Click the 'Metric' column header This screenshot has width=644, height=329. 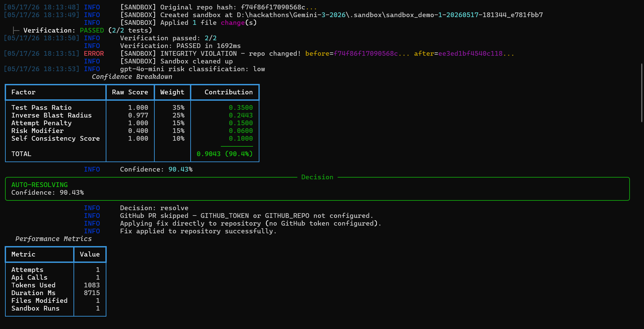(x=23, y=254)
